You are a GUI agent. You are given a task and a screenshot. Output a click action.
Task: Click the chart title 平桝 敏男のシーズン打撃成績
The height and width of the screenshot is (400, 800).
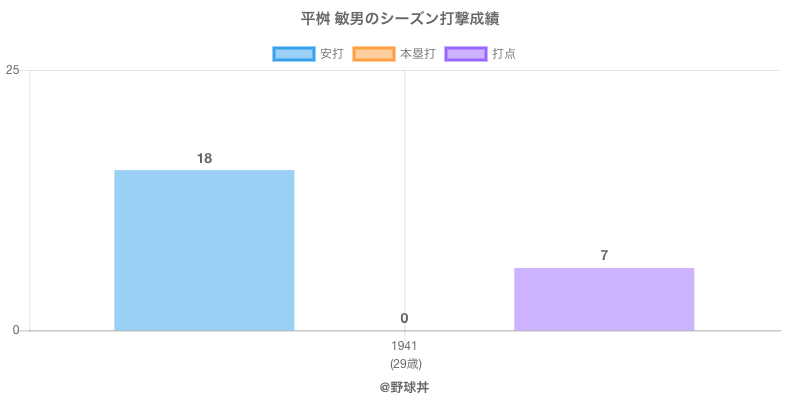point(400,19)
